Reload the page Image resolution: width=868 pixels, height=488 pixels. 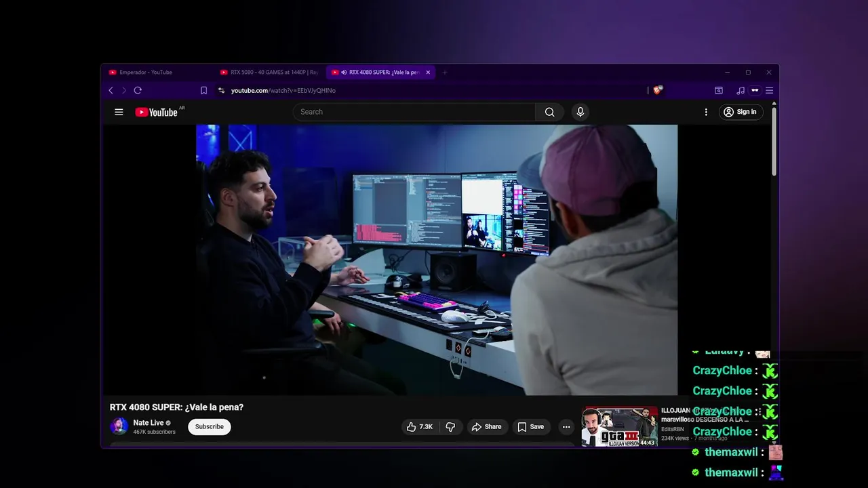coord(138,90)
